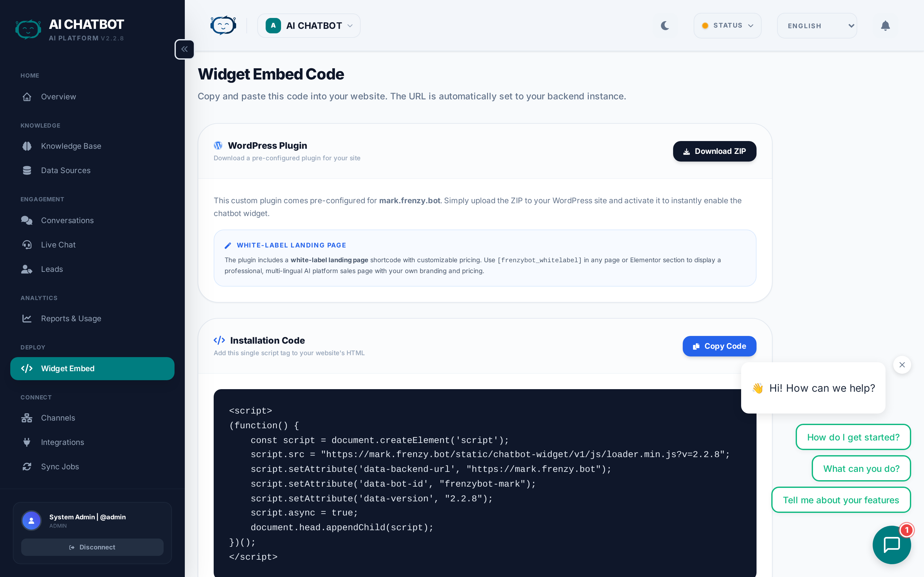Open the STATUS dropdown
The image size is (924, 577).
pyautogui.click(x=727, y=26)
